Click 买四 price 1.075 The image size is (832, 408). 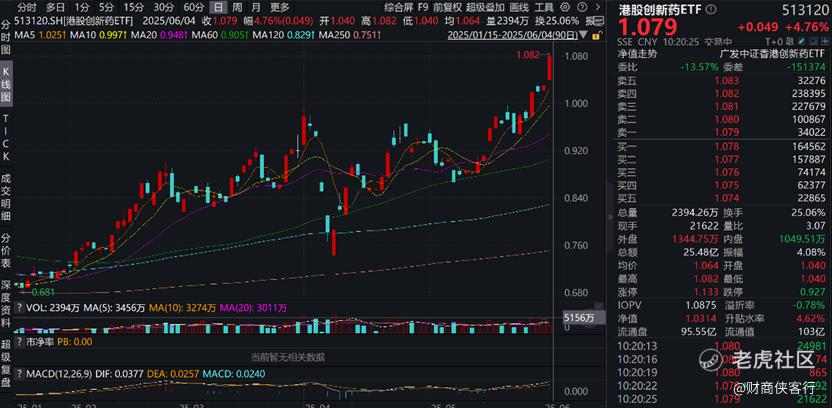(x=727, y=185)
